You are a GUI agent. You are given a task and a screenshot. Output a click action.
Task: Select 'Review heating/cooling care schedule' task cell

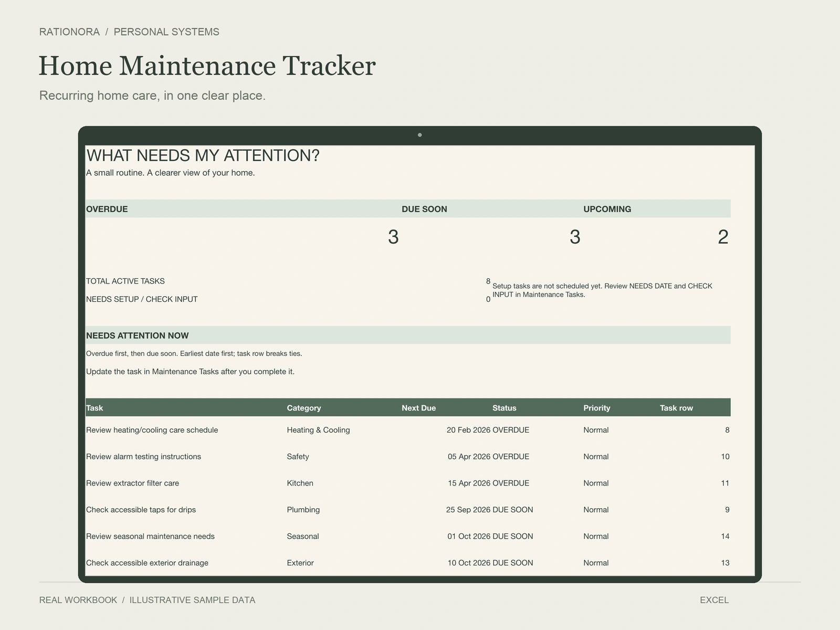(152, 430)
